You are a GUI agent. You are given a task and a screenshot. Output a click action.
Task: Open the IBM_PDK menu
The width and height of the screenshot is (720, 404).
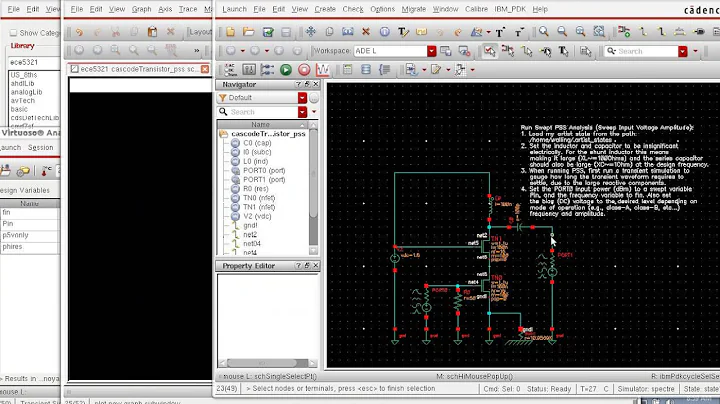click(510, 9)
